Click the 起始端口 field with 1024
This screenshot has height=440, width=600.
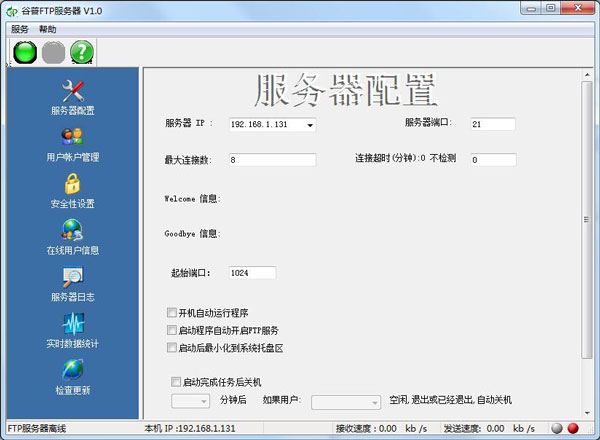tap(252, 273)
